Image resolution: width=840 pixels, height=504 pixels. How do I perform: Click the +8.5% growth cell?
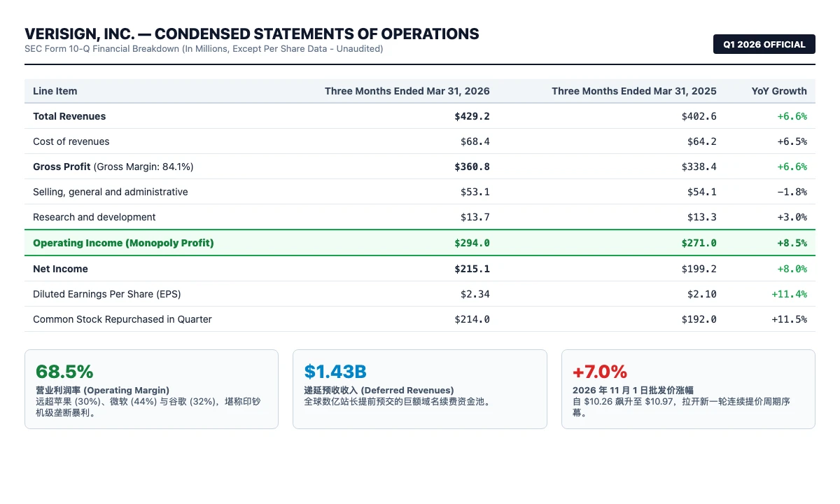click(x=792, y=243)
